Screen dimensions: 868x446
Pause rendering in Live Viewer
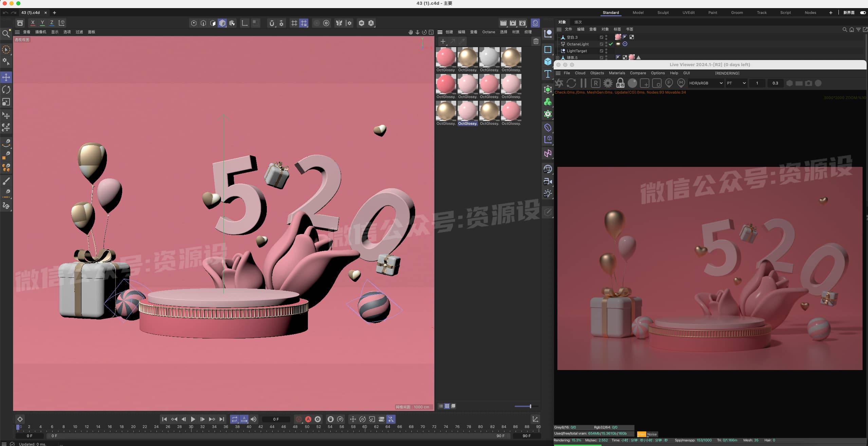point(584,83)
